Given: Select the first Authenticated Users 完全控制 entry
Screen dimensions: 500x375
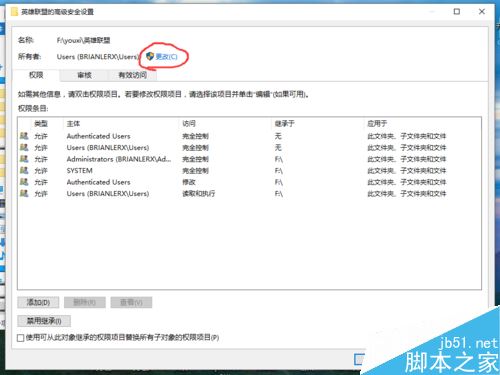Looking at the screenshot, I should click(x=249, y=136).
